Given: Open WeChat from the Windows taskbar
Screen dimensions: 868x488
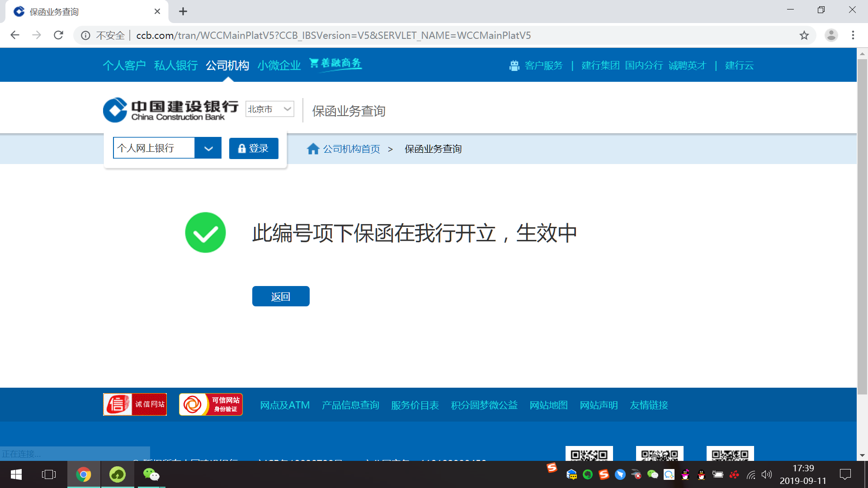Looking at the screenshot, I should click(x=151, y=474).
